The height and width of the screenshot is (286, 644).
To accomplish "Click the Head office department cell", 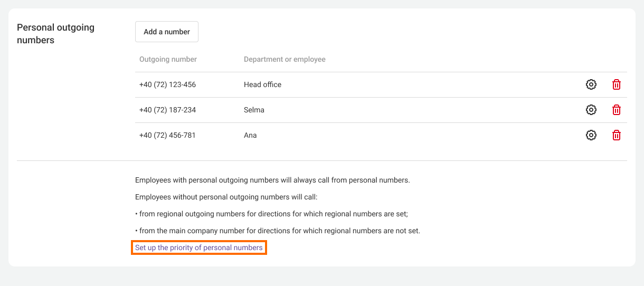I will pos(262,84).
